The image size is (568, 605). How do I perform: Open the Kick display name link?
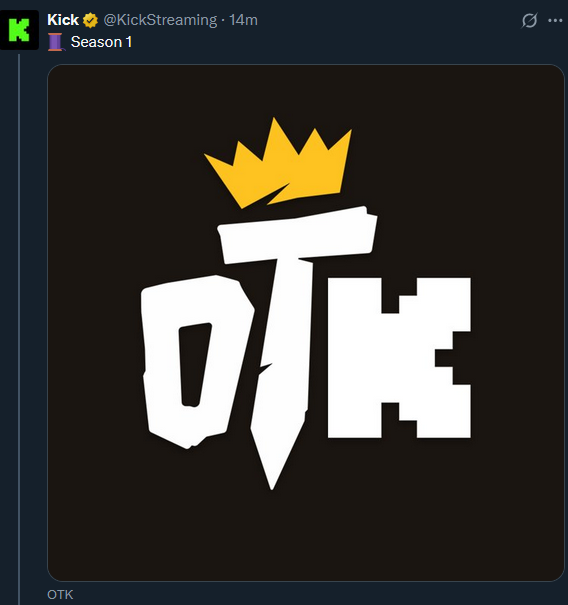click(63, 20)
